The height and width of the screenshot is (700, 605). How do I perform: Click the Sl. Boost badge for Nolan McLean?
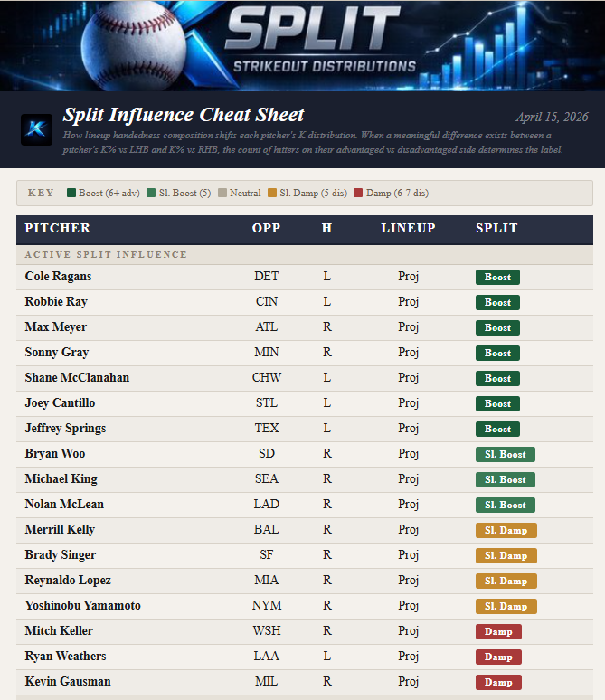[x=506, y=505]
